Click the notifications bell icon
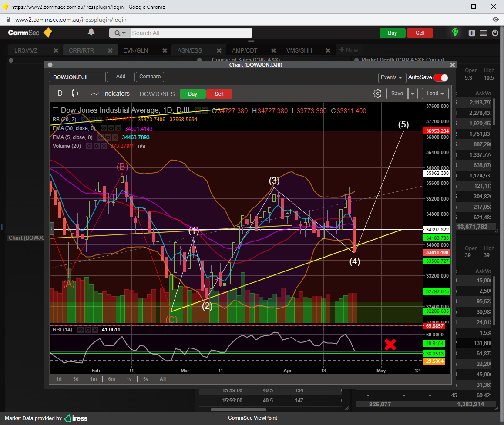 pyautogui.click(x=91, y=32)
